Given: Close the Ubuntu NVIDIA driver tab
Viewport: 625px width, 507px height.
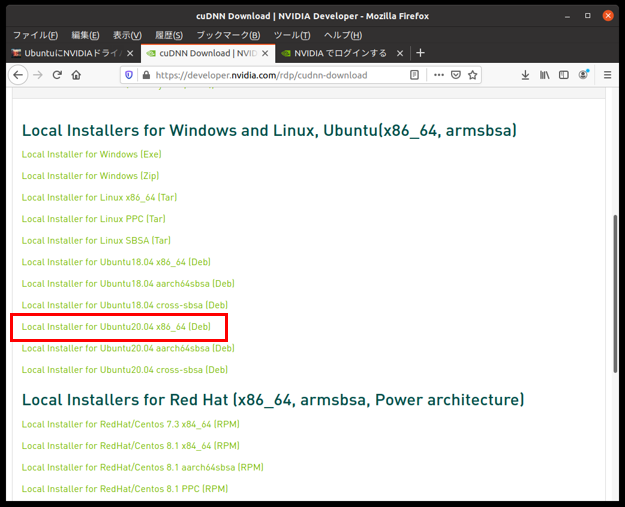Looking at the screenshot, I should click(130, 53).
